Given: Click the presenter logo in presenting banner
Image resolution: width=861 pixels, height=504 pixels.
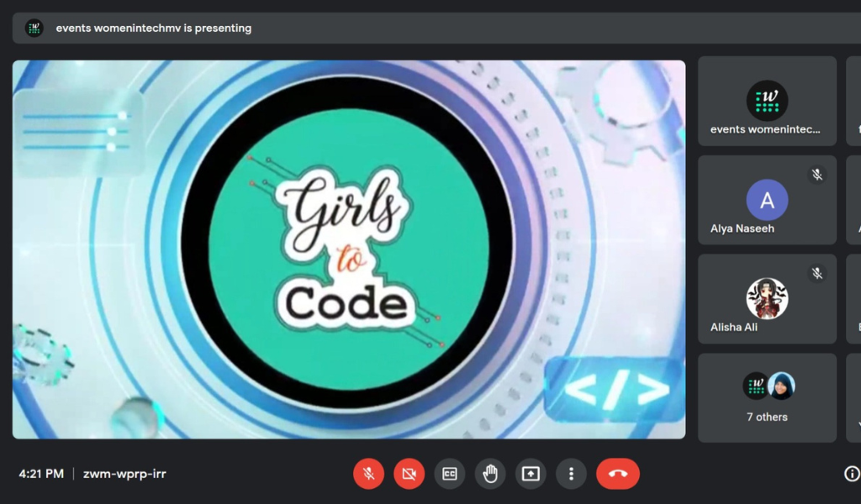Looking at the screenshot, I should [34, 28].
